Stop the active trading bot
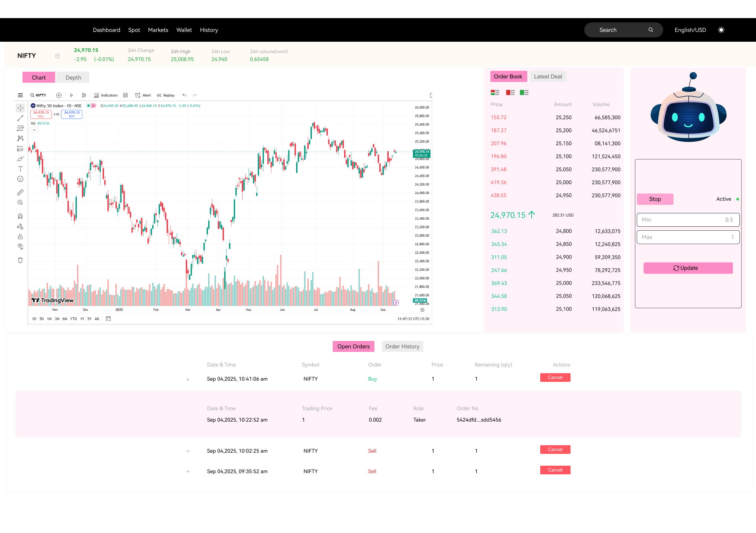The image size is (756, 533). [655, 199]
